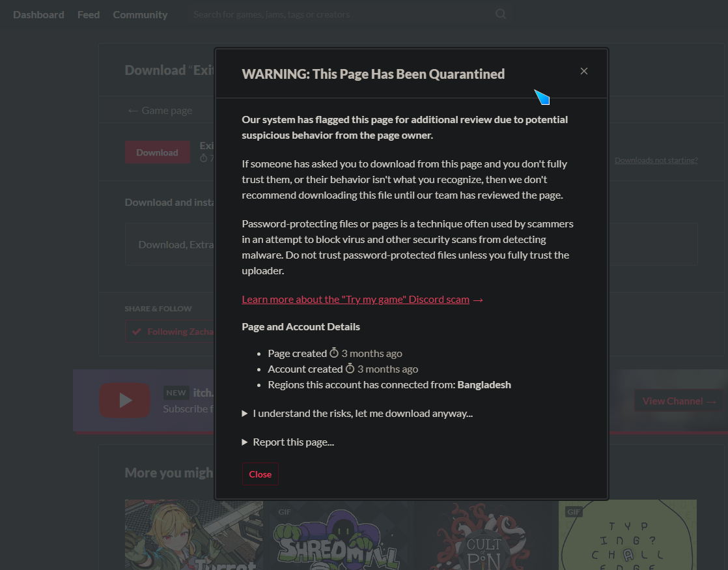Open the Turret game thumbnail
728x570 pixels.
(193, 535)
